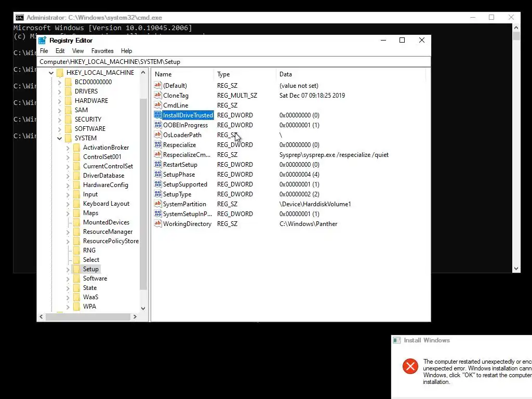The image size is (532, 399).
Task: Click the SetupType DWORD icon
Action: point(158,194)
